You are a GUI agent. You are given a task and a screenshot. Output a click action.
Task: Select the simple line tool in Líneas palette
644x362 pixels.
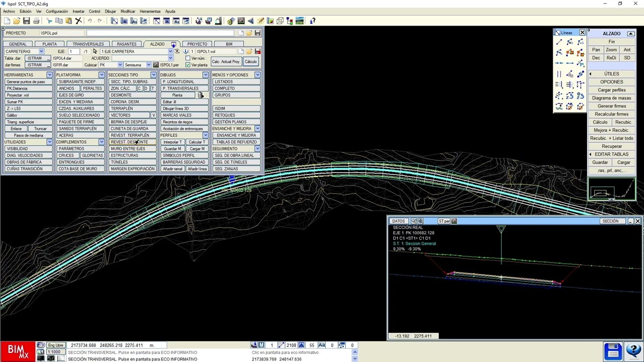click(559, 42)
